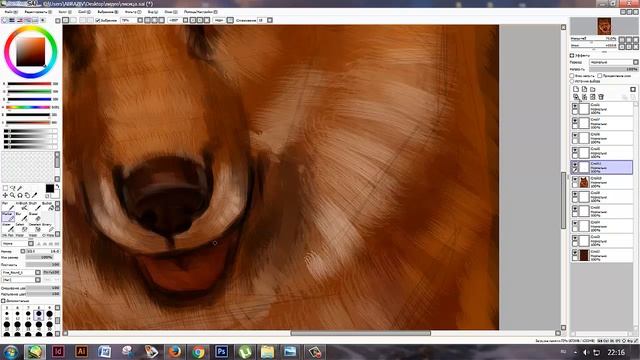This screenshot has width=640, height=360.
Task: Click the brush density slider bar
Action: coord(42,265)
